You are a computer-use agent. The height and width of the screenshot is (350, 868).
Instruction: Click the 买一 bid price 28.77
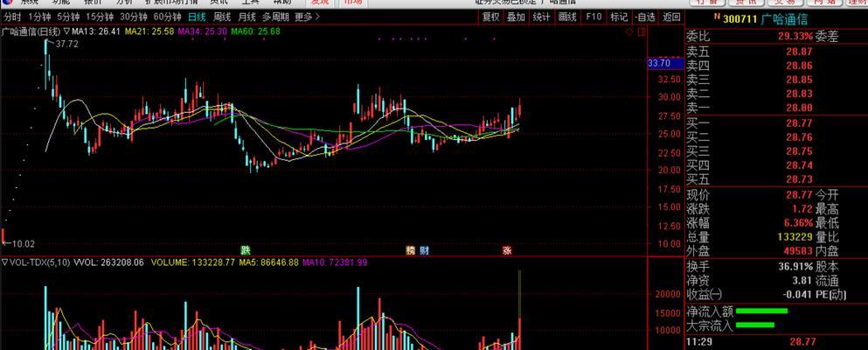pos(799,123)
